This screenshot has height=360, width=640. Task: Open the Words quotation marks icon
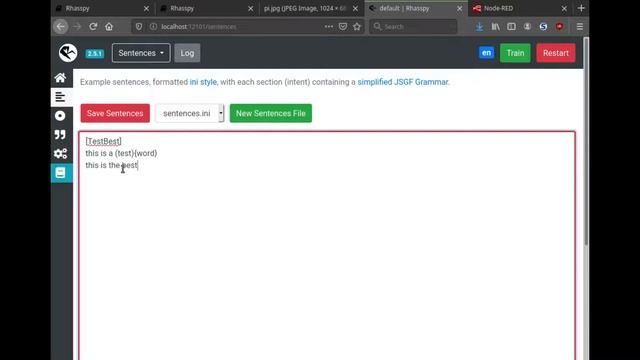60,135
